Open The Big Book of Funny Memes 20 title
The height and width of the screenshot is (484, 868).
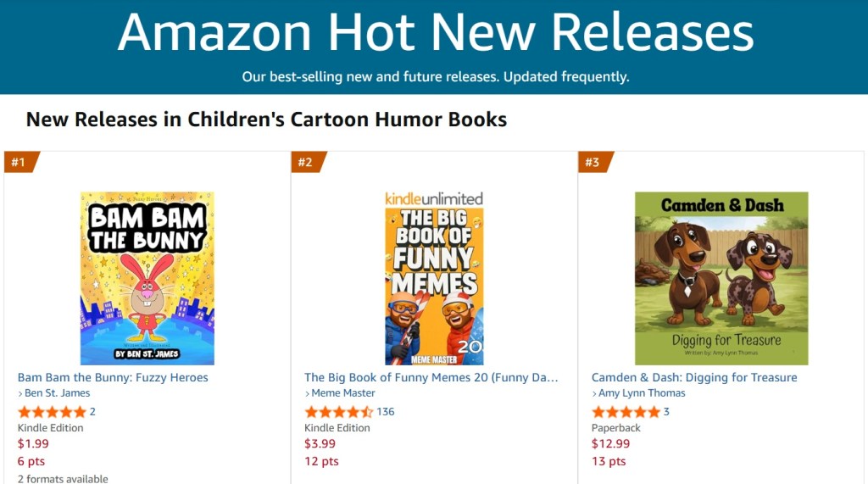(x=431, y=377)
